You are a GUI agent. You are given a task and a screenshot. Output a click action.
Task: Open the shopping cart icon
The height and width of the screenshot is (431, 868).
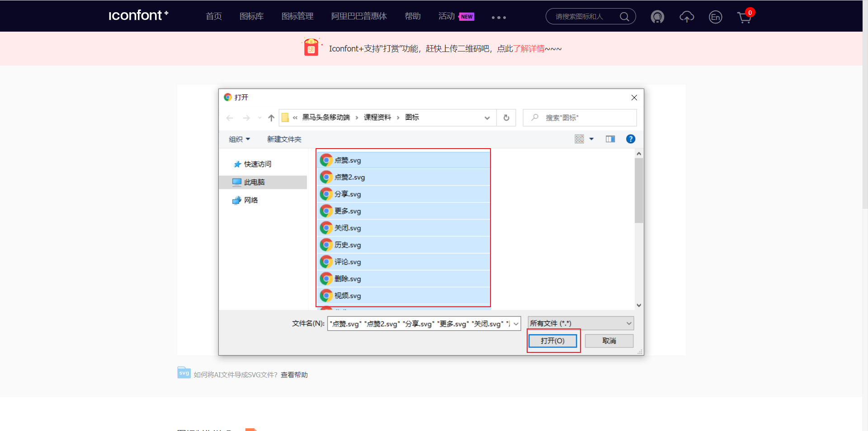[744, 18]
